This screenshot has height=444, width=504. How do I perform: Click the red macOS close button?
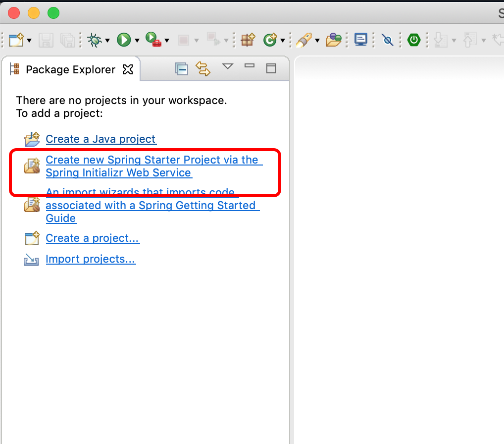14,13
